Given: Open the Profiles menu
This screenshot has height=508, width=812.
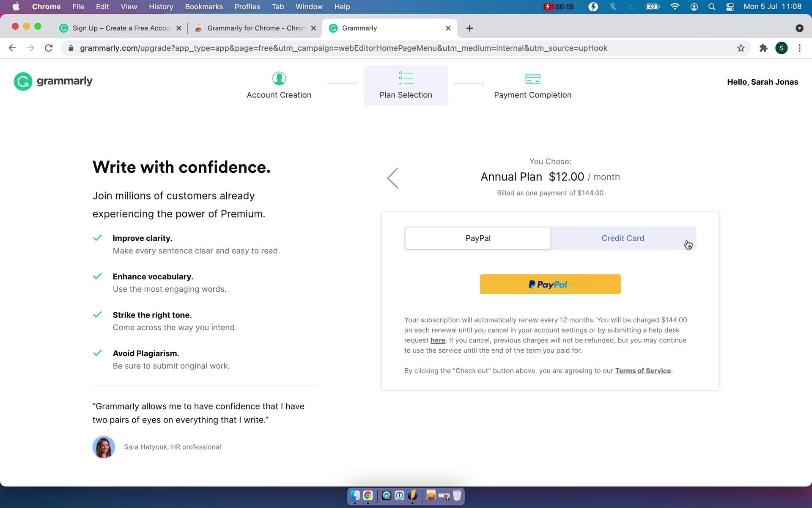Looking at the screenshot, I should [247, 7].
